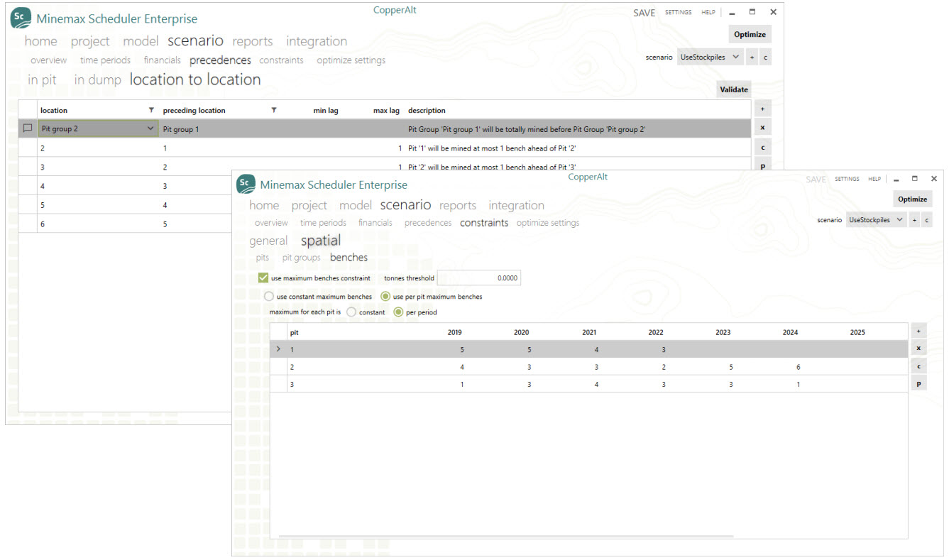Click the x button beside precedences table
949x560 pixels.
click(762, 128)
